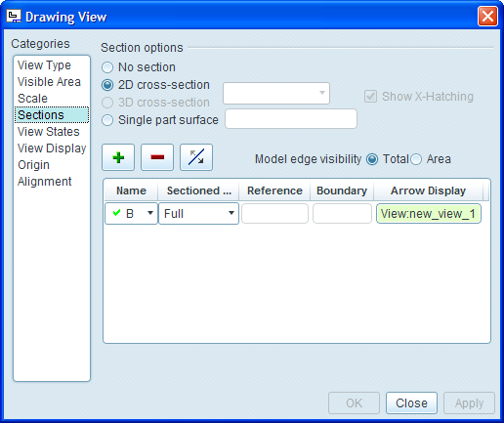Click the Single part surface input box
504x423 pixels.
[x=291, y=119]
